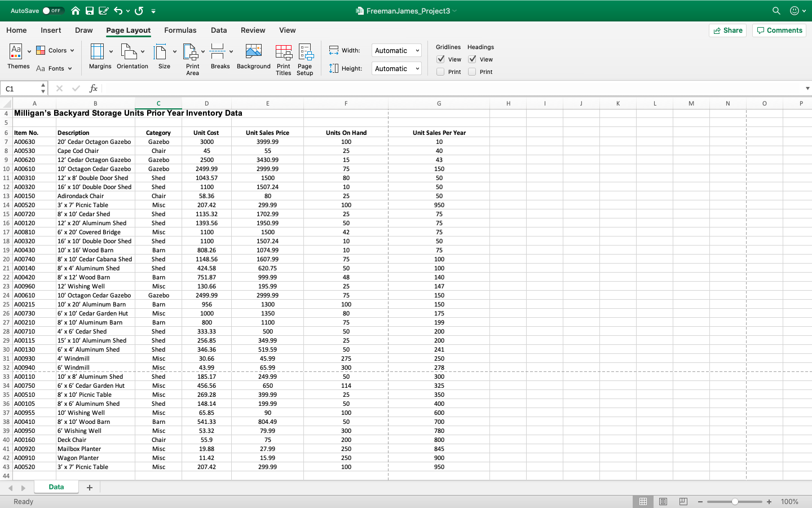
Task: Click the Print Titles icon
Action: (x=284, y=59)
